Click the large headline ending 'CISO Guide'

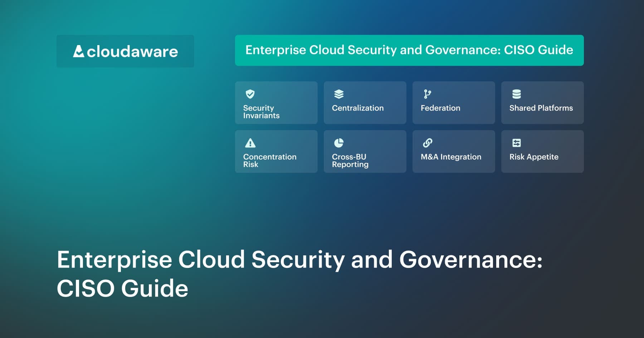tap(300, 274)
